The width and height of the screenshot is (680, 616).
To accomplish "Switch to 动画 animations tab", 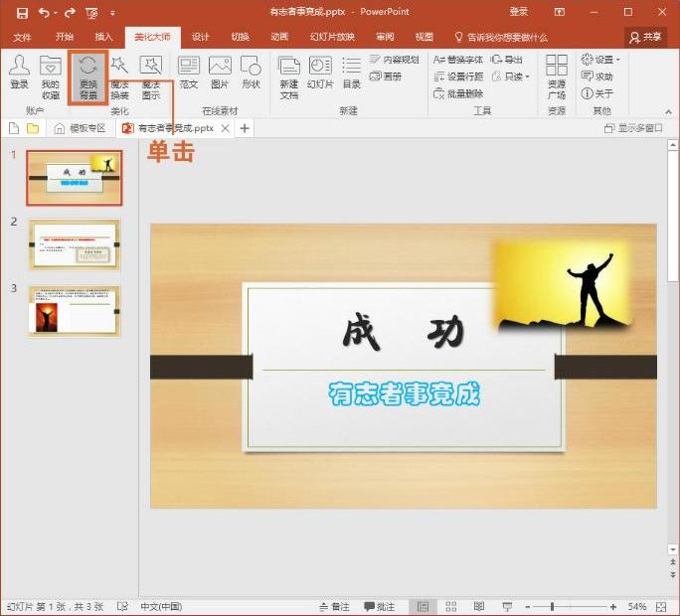I will (279, 38).
